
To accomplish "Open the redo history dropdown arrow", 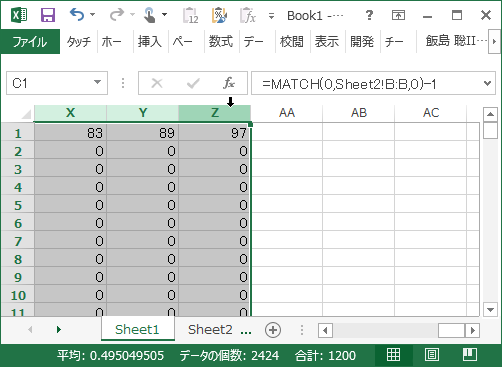I will 132,15.
